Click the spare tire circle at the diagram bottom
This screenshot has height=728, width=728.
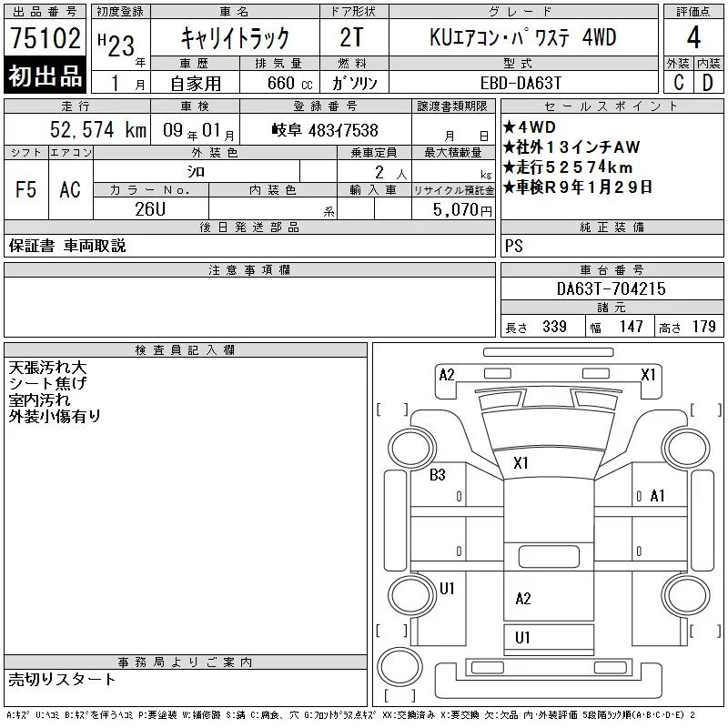399,667
